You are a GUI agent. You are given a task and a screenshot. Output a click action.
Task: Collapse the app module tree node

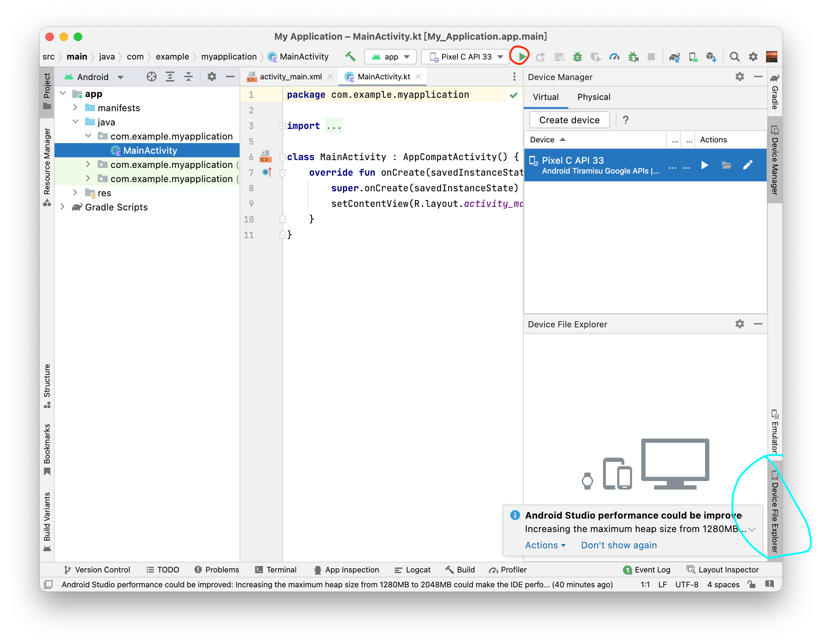tap(63, 94)
